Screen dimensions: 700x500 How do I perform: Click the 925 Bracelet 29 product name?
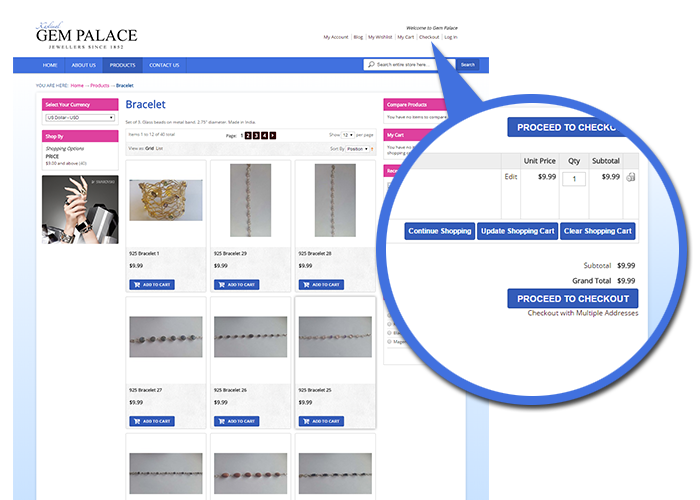click(230, 254)
